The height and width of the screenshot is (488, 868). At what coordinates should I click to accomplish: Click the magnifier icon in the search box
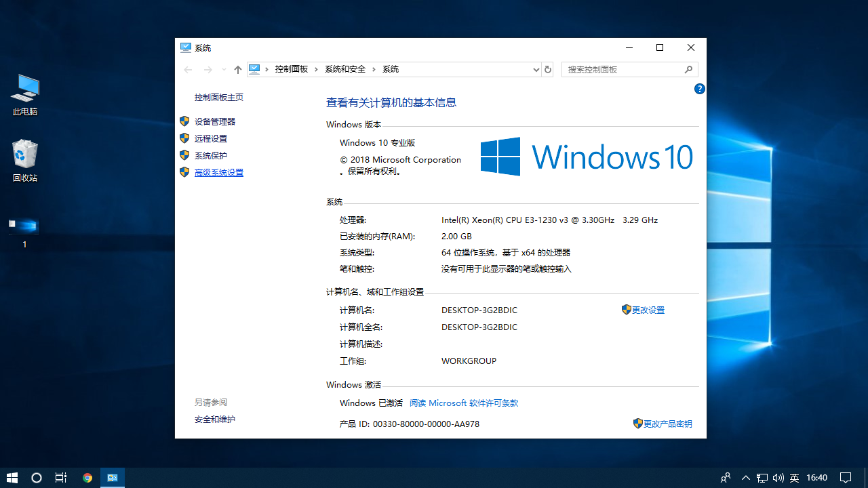click(x=689, y=69)
